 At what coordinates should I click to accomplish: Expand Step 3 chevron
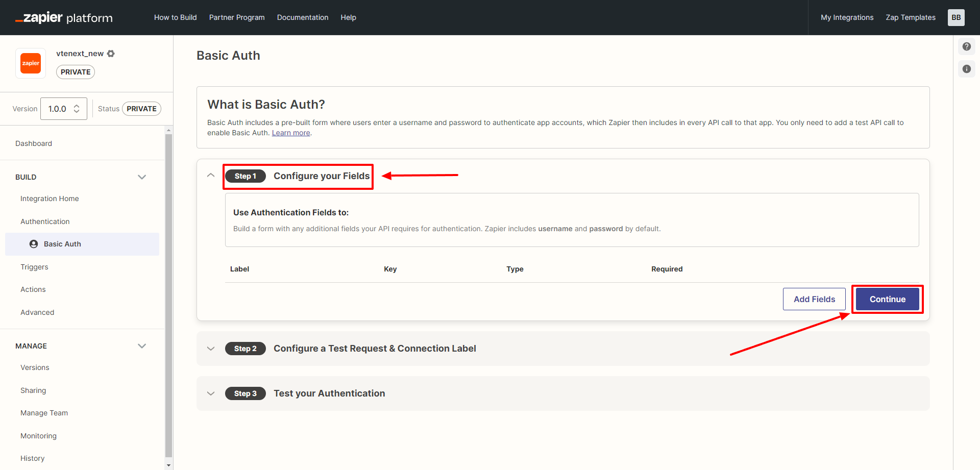tap(211, 393)
